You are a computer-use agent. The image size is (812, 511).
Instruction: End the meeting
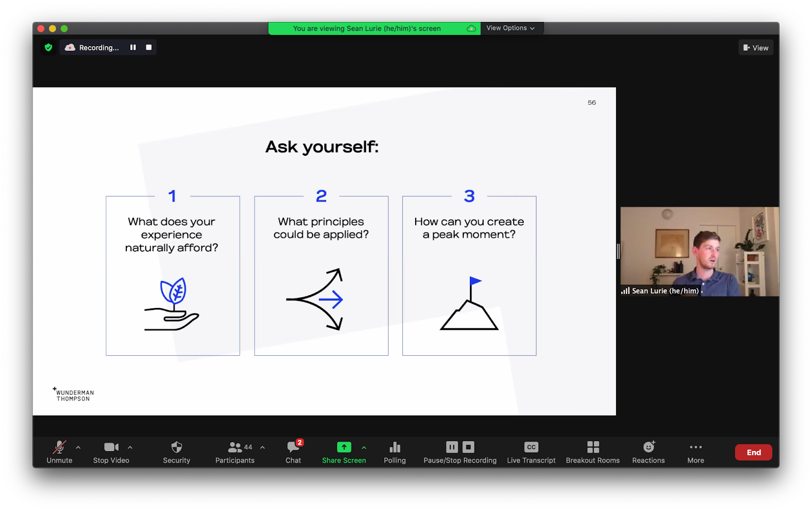754,452
